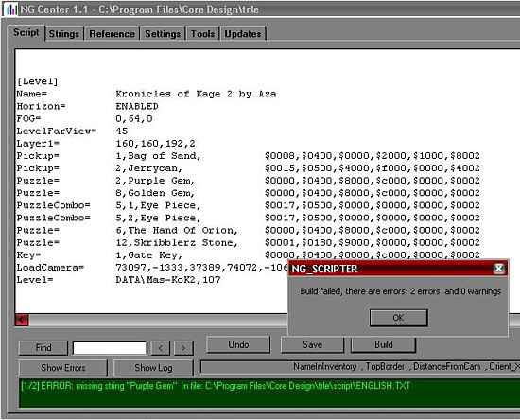This screenshot has width=520, height=420.
Task: Click the Build button
Action: point(383,344)
